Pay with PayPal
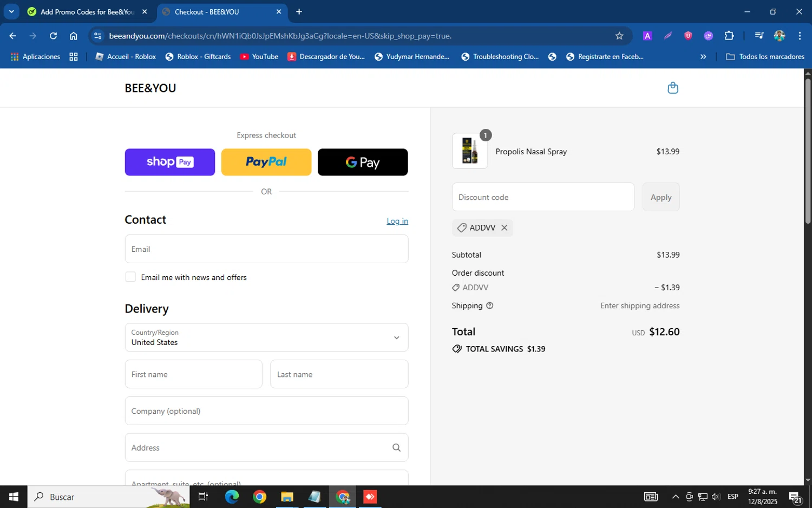The height and width of the screenshot is (508, 812). click(266, 162)
